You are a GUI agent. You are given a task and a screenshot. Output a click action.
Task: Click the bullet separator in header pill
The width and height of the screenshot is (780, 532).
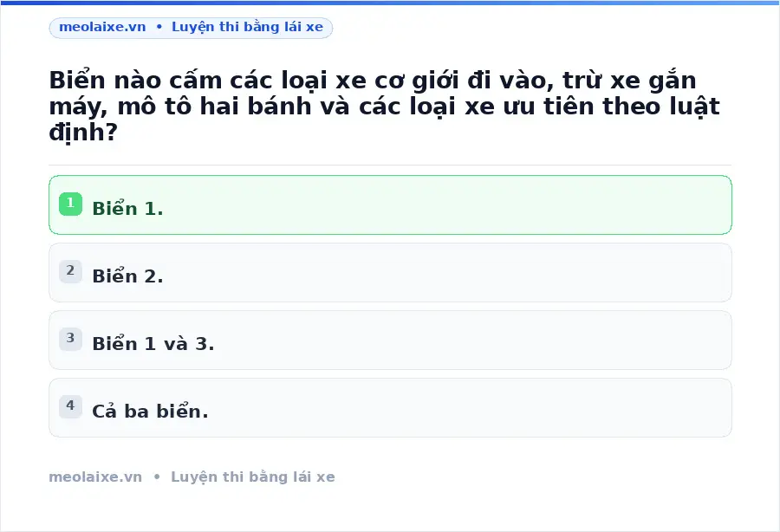coord(159,28)
